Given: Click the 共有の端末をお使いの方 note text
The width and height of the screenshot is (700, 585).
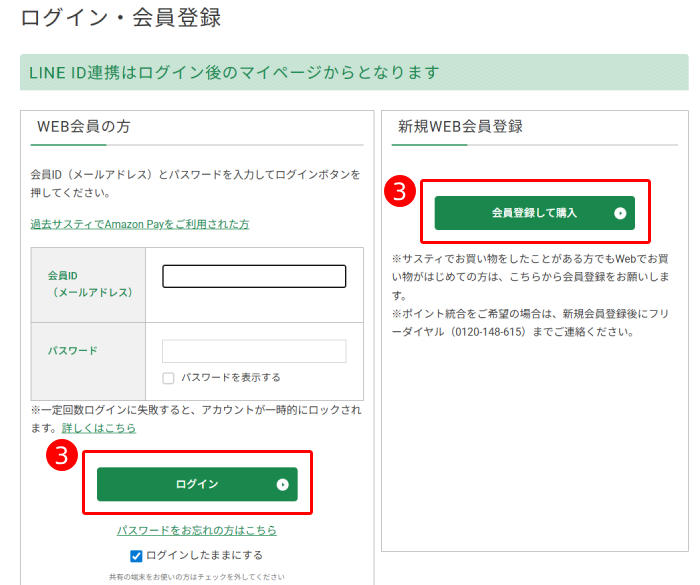Looking at the screenshot, I should click(x=197, y=577).
